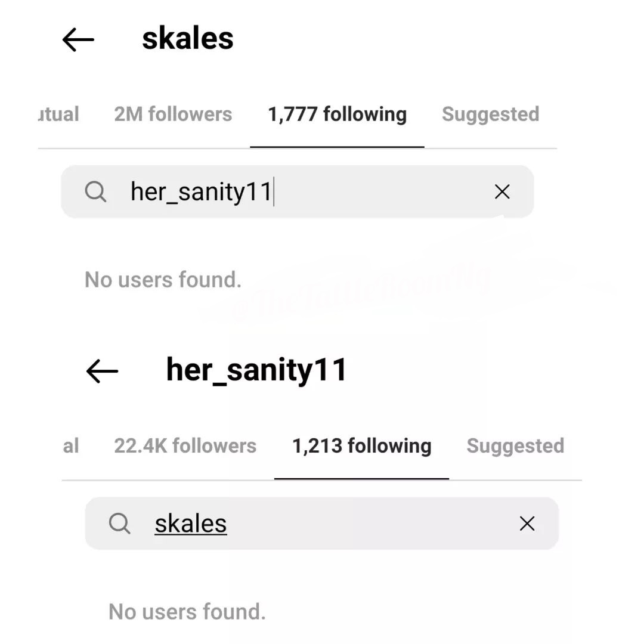This screenshot has height=644, width=644.
Task: Clear the her_sanity11 search text
Action: click(x=502, y=192)
